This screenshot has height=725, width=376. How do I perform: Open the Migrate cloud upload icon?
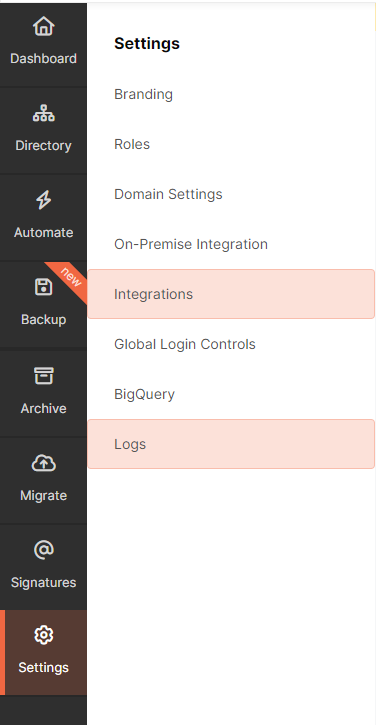click(43, 463)
